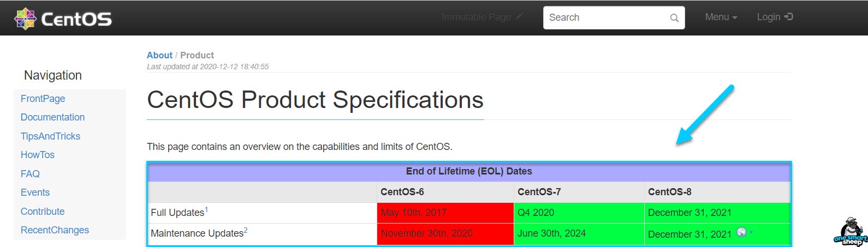Click the Login arrow icon

[x=788, y=17]
